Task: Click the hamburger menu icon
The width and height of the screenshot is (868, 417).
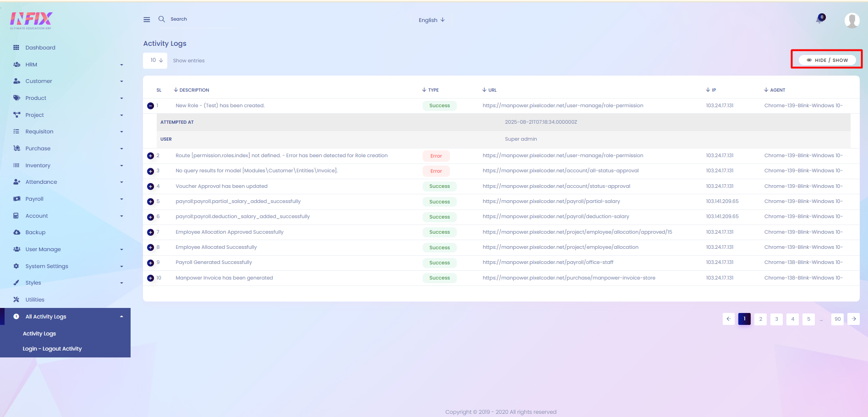Action: click(x=147, y=20)
